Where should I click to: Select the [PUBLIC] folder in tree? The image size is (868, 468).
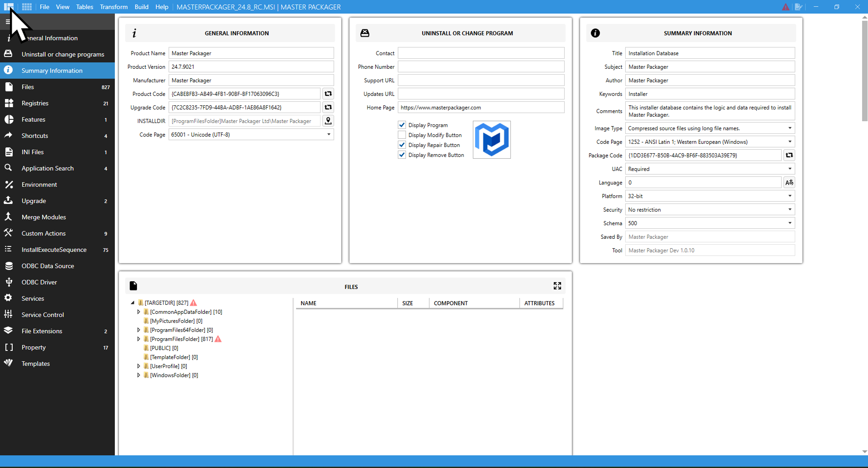161,348
